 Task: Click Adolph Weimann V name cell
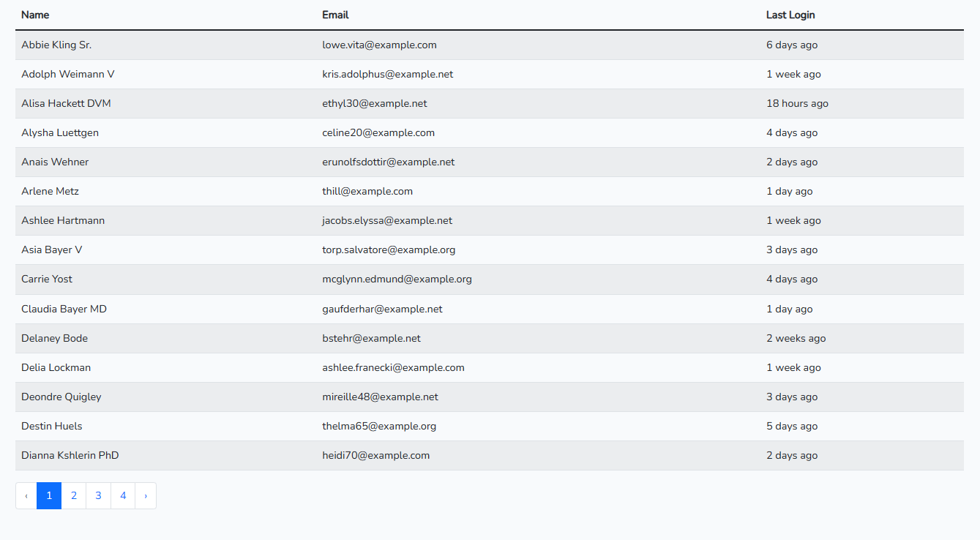click(x=68, y=74)
